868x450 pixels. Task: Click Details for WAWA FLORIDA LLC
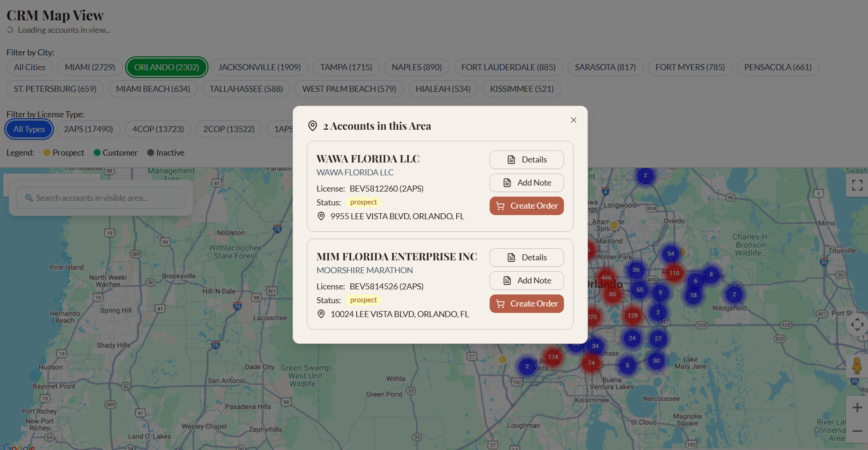pyautogui.click(x=526, y=159)
